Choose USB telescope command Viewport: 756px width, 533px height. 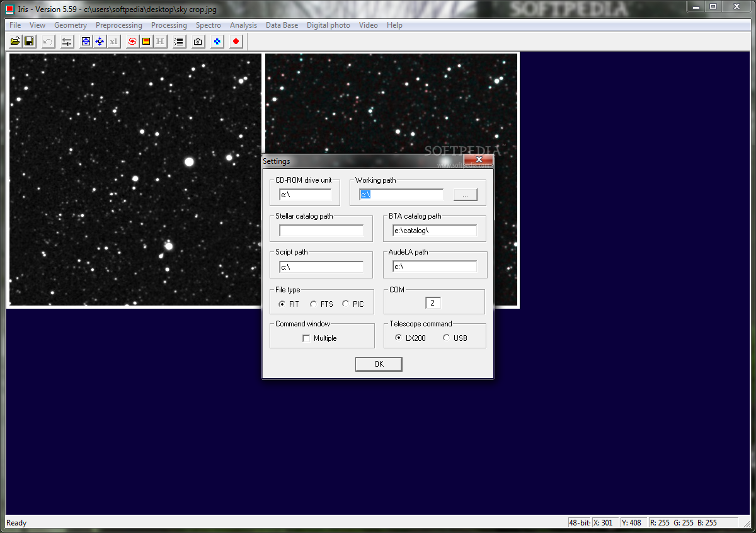455,338
